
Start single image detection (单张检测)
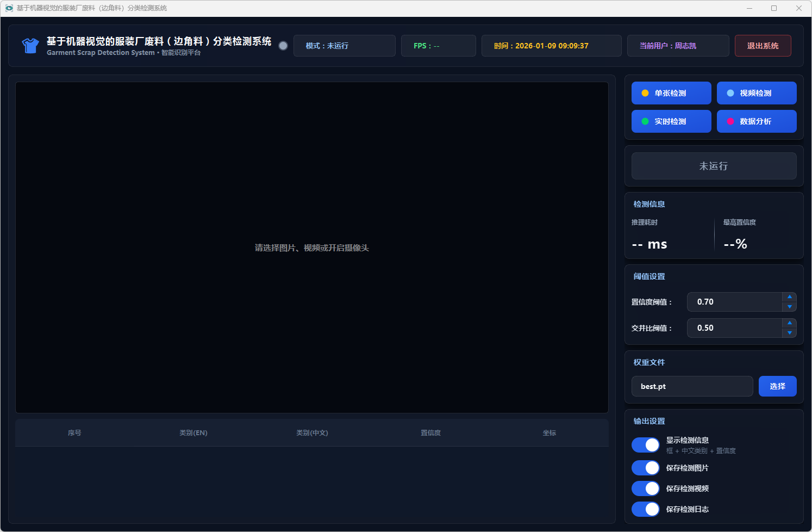pyautogui.click(x=671, y=93)
